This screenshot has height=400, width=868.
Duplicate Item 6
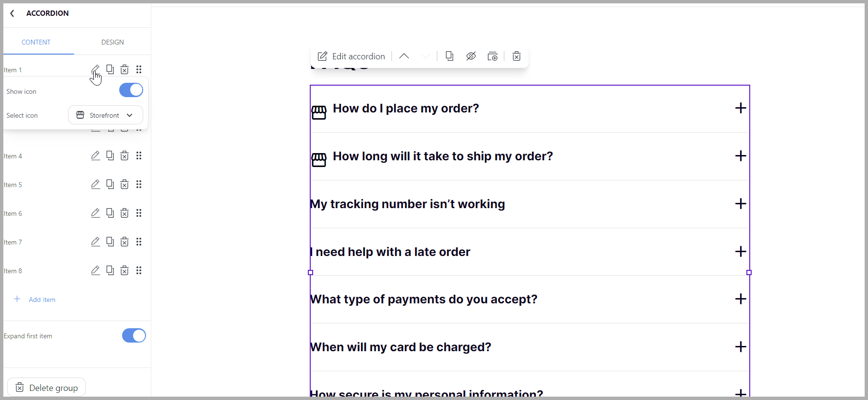110,213
